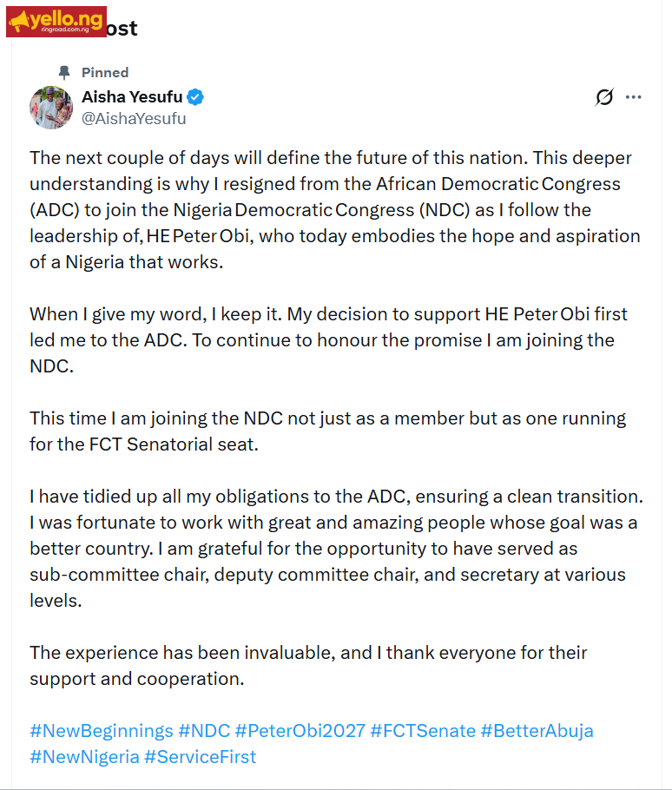Click the @AishaYesufu handle

click(134, 119)
